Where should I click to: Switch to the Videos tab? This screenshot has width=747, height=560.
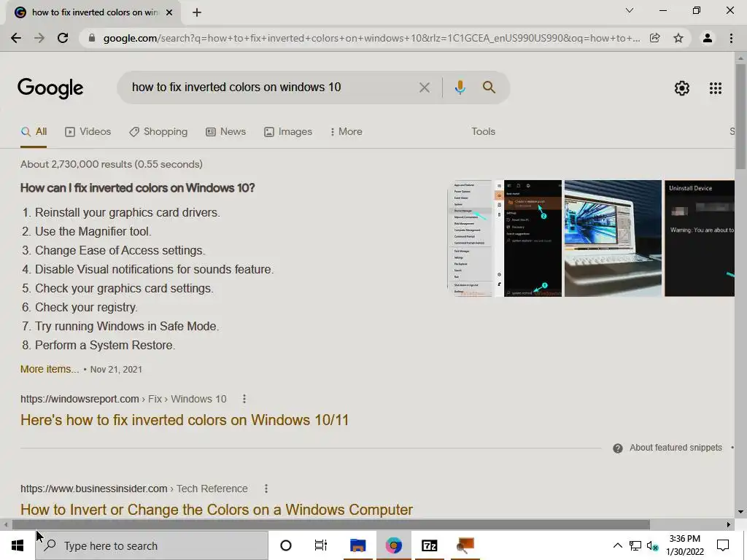pyautogui.click(x=88, y=132)
